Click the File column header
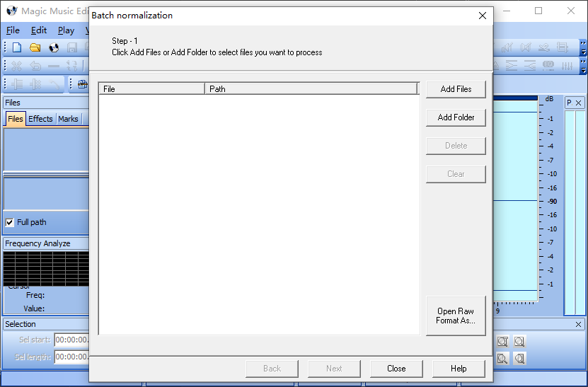 coord(152,89)
